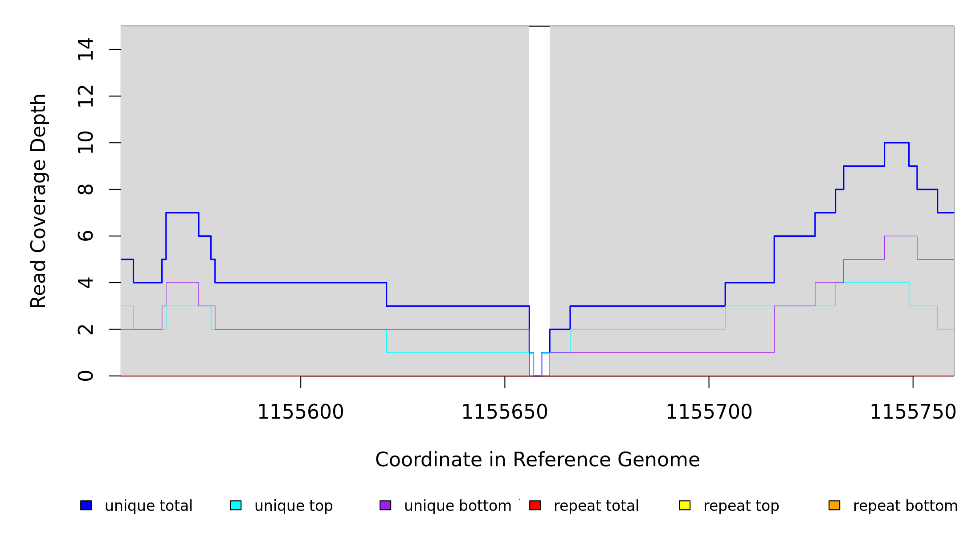Click the white gap band in the plot
This screenshot has width=980, height=535.
click(x=539, y=178)
